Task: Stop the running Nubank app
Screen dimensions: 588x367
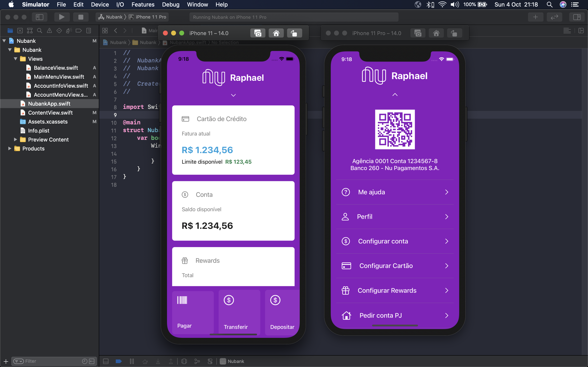Action: pyautogui.click(x=81, y=17)
